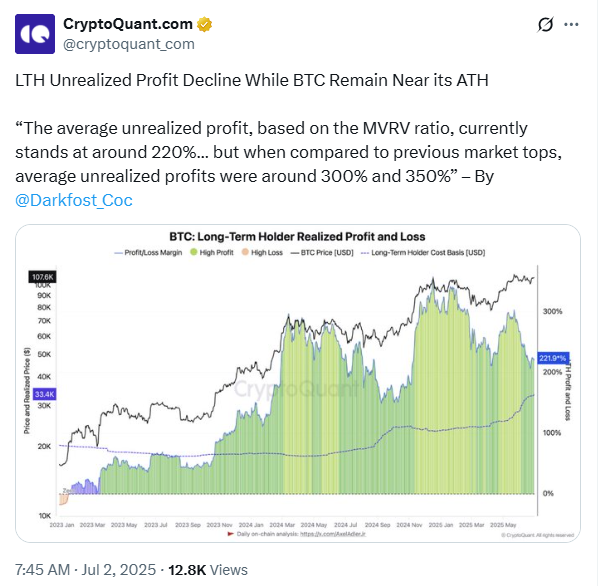Open the @Darkfost_Coc mention link

(x=75, y=200)
